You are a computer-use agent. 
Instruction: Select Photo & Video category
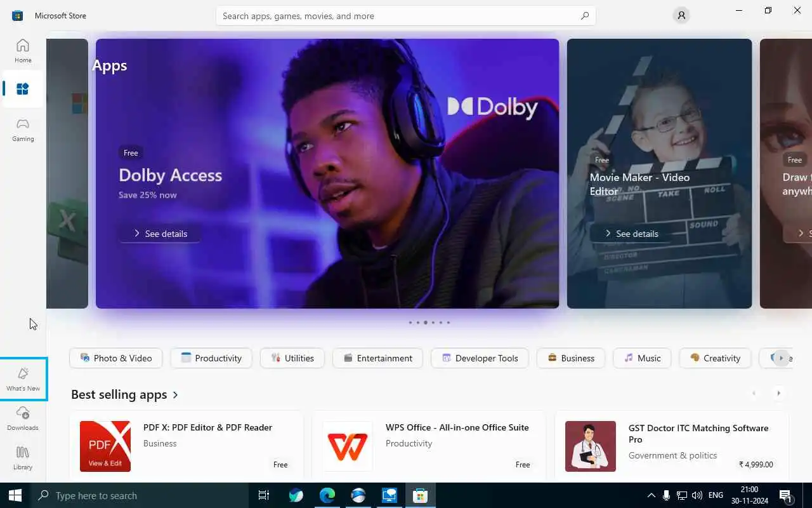pos(115,358)
